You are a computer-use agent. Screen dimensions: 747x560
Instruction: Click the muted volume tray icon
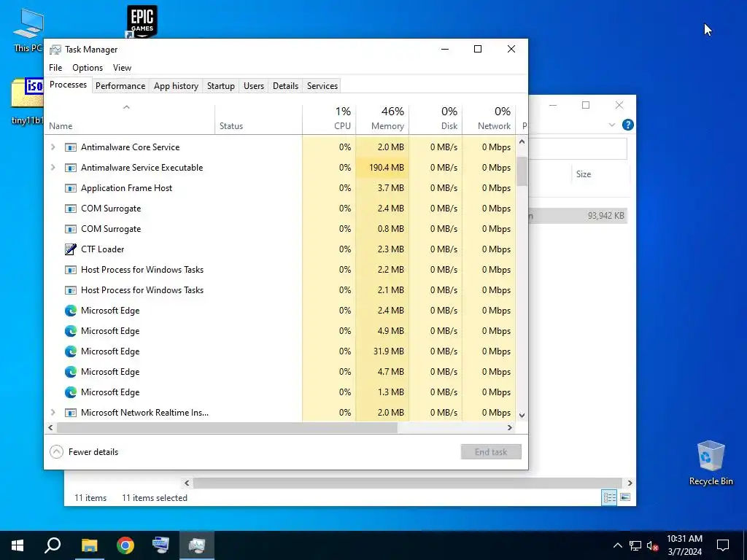pyautogui.click(x=652, y=545)
